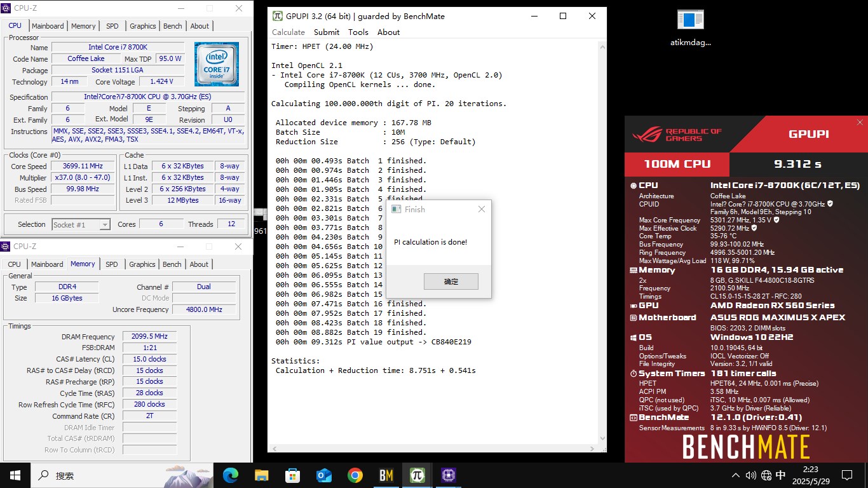Screen dimensions: 868x488
Task: Maximize the GPUPI window
Action: click(x=563, y=16)
